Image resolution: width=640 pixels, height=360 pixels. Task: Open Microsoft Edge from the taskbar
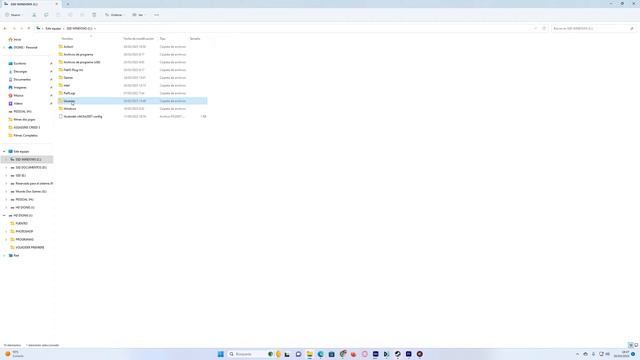point(321,354)
